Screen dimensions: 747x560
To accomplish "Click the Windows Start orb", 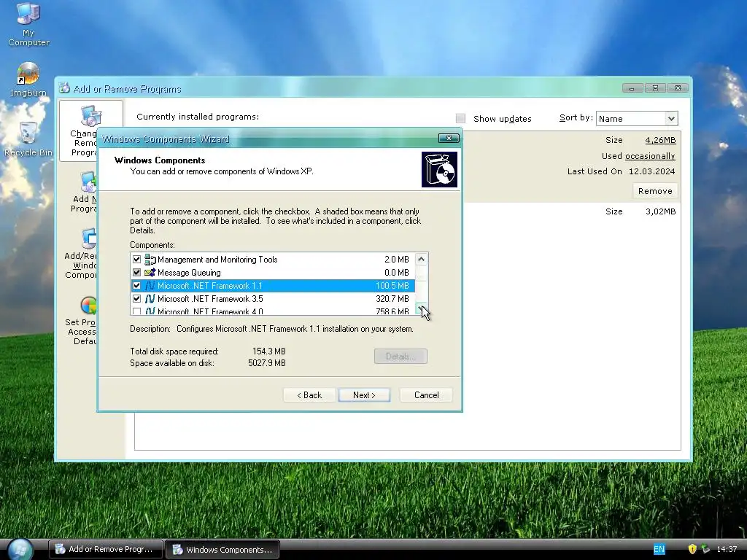I will (20, 549).
